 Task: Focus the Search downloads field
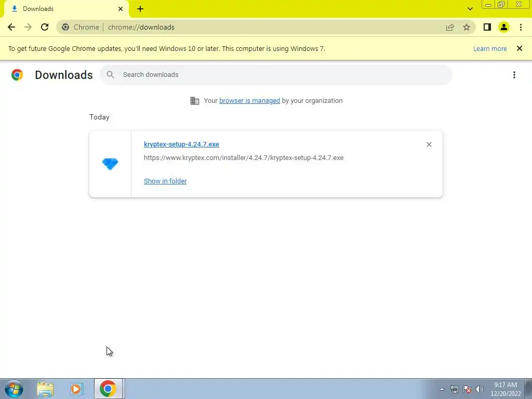point(276,75)
